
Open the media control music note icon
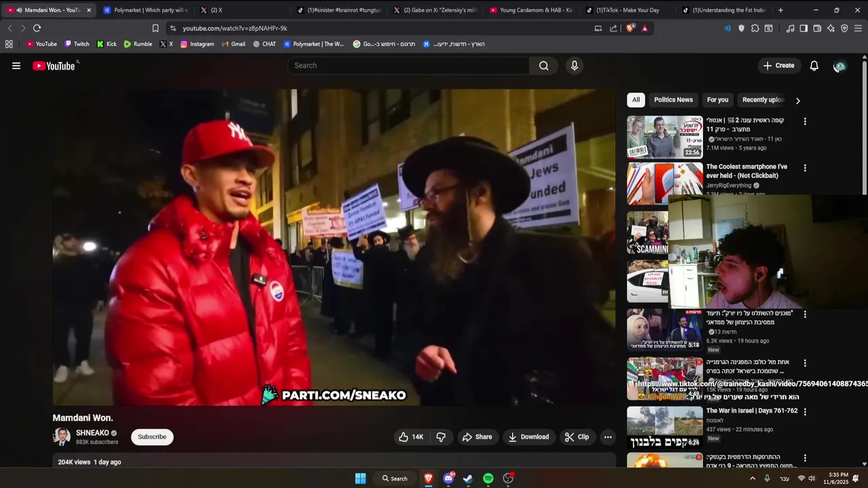click(x=790, y=28)
